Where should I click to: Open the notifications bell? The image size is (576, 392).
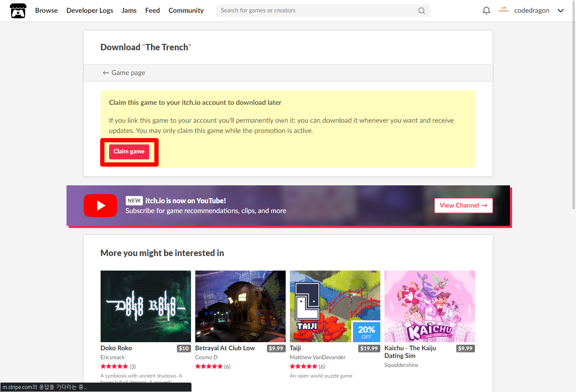pyautogui.click(x=486, y=11)
